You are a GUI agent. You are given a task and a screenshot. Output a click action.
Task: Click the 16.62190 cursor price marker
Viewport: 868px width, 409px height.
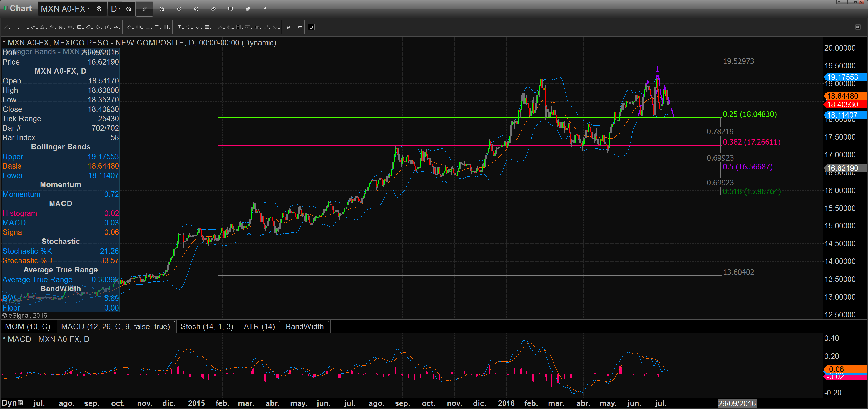point(845,168)
